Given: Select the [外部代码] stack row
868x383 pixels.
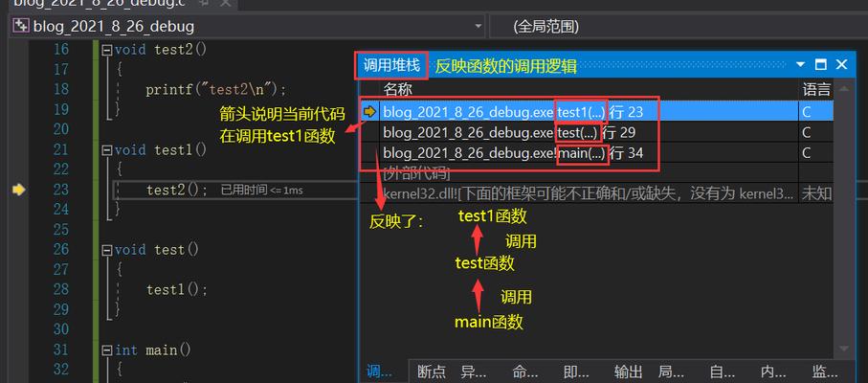Looking at the screenshot, I should [x=597, y=173].
